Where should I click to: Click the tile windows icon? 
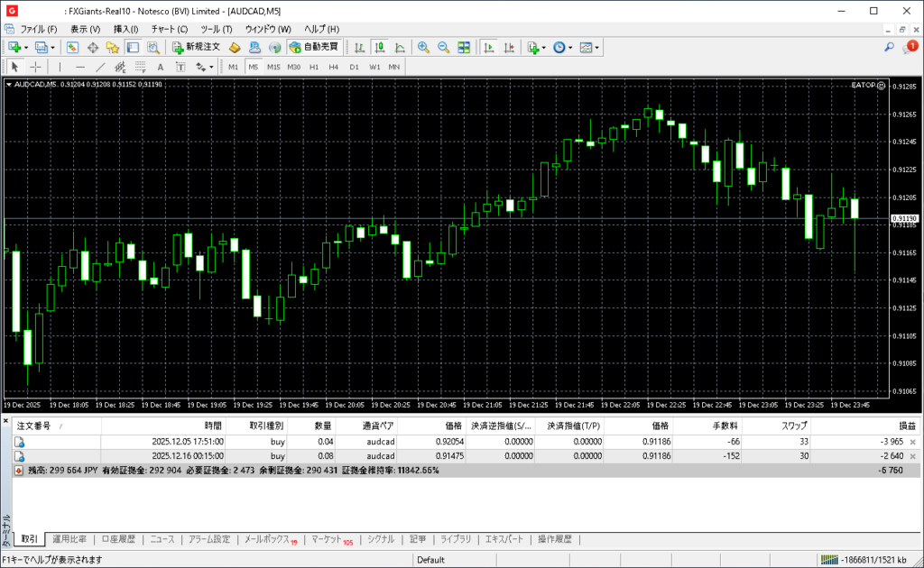[464, 47]
